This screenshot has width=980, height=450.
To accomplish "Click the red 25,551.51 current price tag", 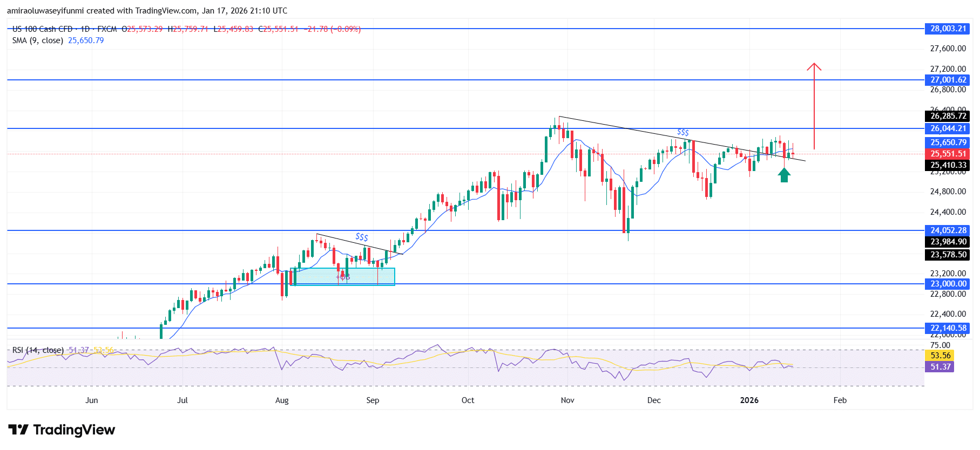I will pos(948,154).
